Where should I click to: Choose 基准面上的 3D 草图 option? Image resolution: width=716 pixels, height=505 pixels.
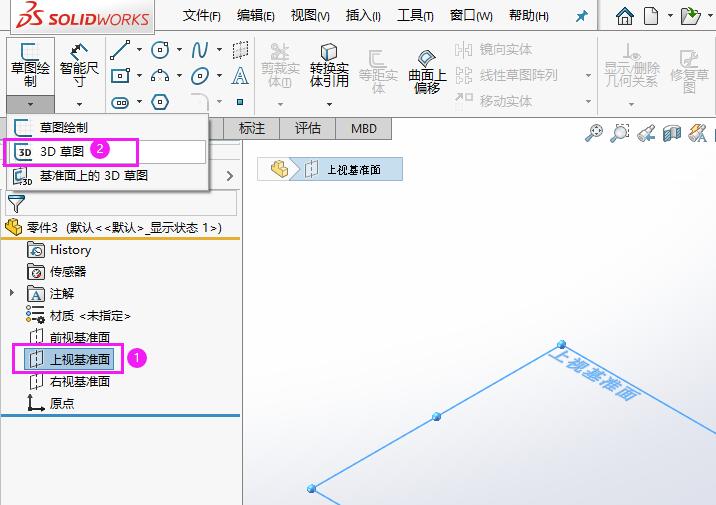[x=108, y=176]
